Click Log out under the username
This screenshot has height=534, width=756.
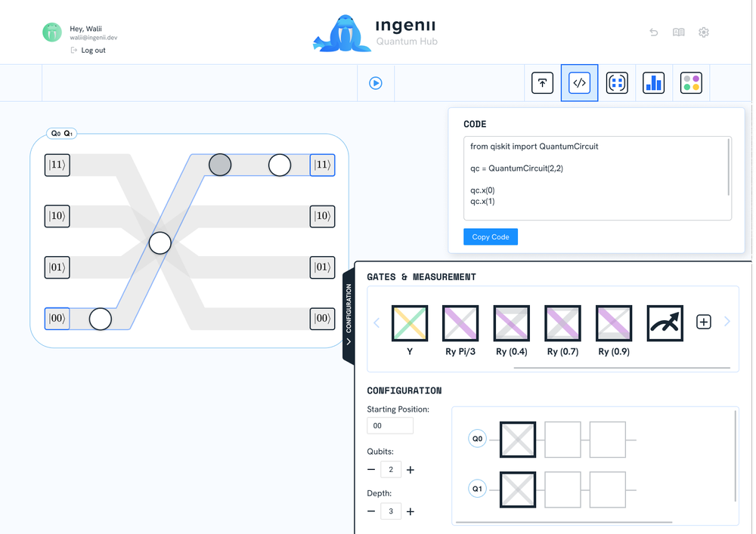pos(88,50)
